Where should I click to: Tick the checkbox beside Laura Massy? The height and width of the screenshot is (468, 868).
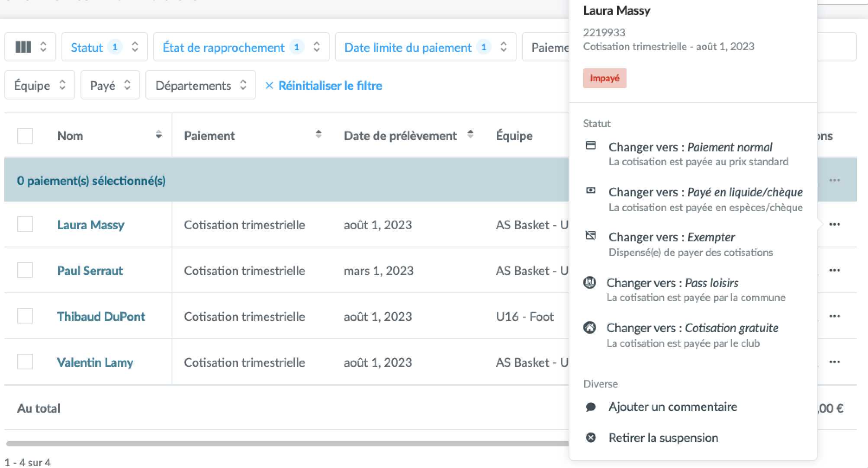click(x=25, y=224)
